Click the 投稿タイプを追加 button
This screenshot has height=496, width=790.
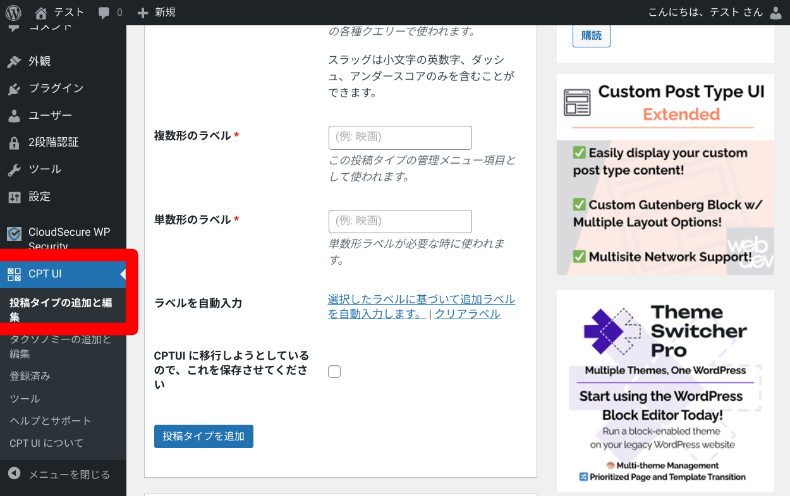point(204,437)
